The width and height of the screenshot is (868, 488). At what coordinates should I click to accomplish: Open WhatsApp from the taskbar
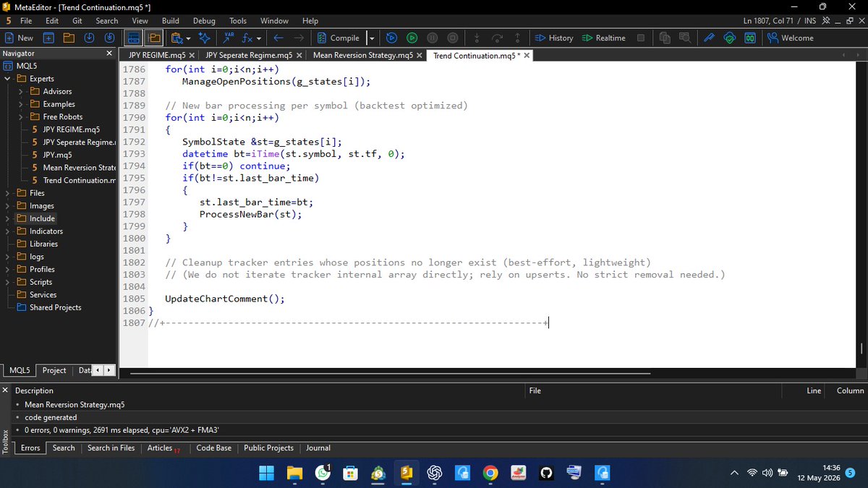[x=323, y=473]
